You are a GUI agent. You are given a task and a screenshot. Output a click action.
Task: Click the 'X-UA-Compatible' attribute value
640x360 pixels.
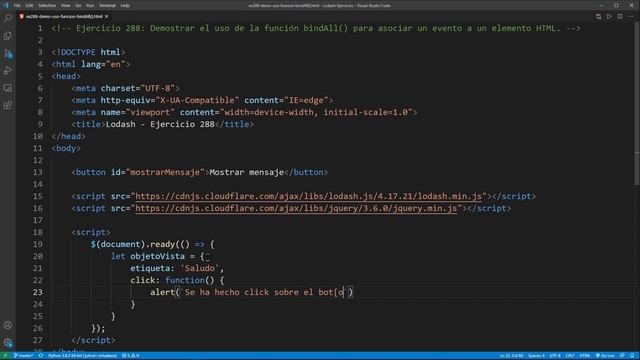click(x=197, y=100)
